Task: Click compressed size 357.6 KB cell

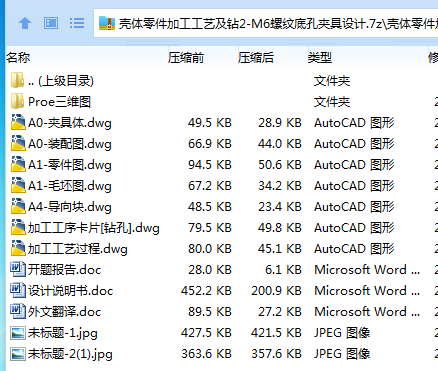Action: click(276, 354)
